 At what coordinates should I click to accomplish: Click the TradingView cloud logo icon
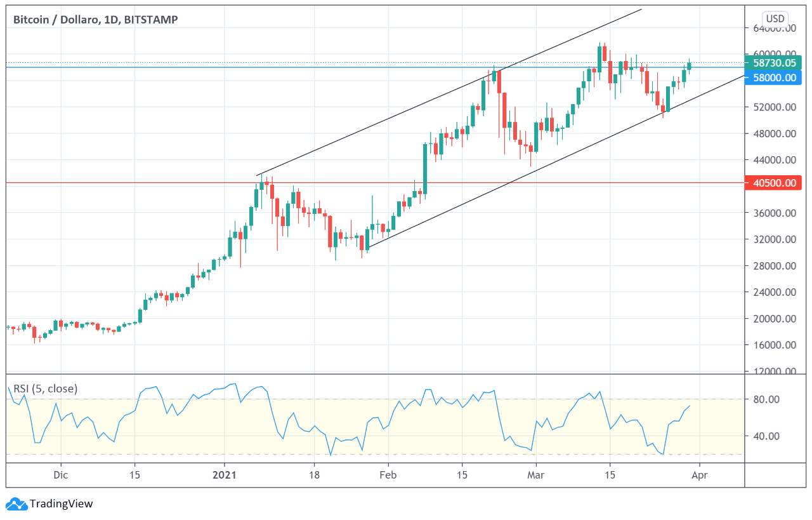(x=16, y=504)
